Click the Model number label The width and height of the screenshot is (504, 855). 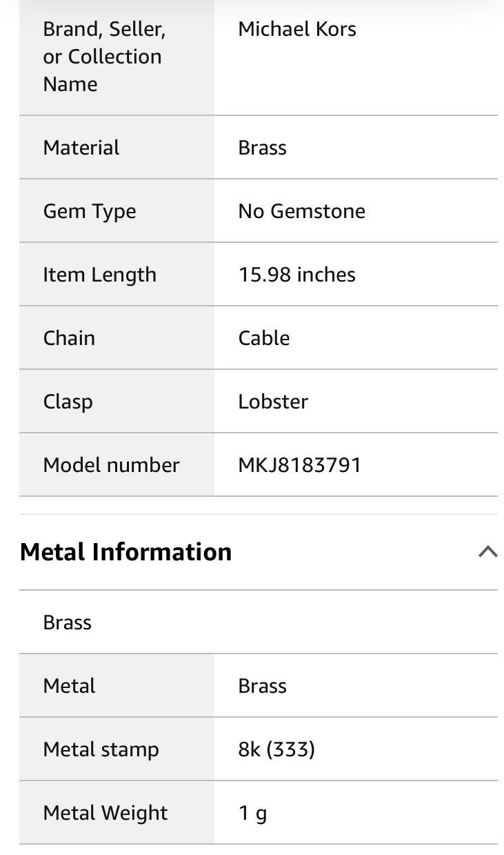tap(111, 465)
